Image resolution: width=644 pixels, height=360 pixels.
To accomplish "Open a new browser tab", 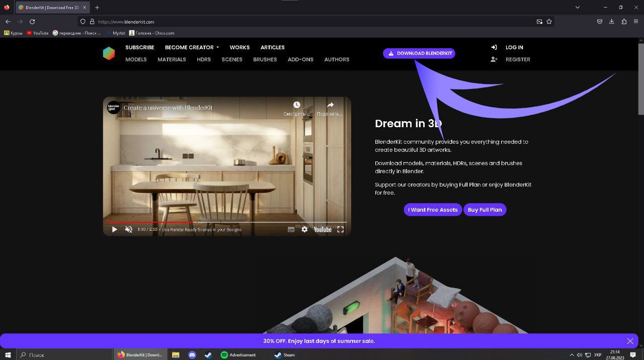I will (x=97, y=8).
